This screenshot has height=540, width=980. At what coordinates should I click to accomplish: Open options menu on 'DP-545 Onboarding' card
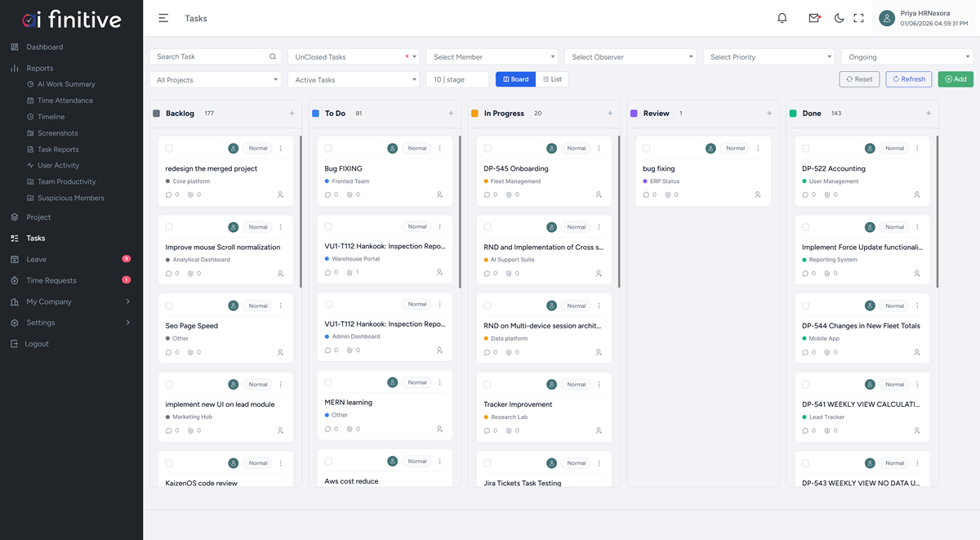pos(599,149)
